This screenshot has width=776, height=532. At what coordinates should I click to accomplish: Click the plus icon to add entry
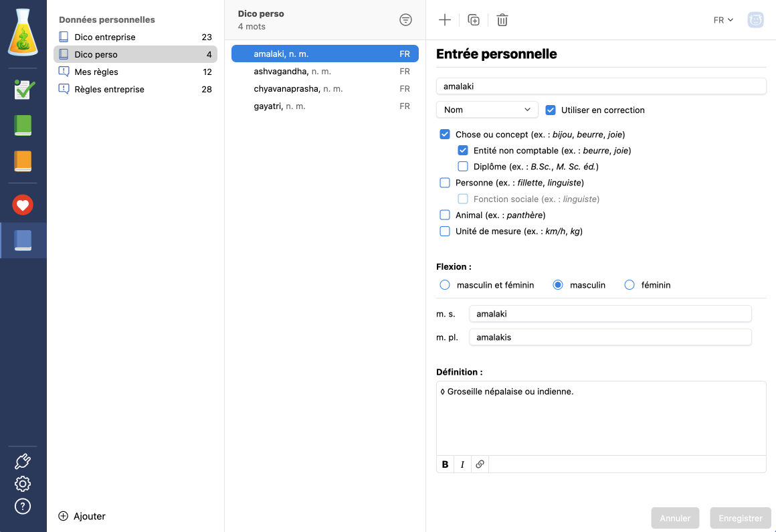(445, 20)
